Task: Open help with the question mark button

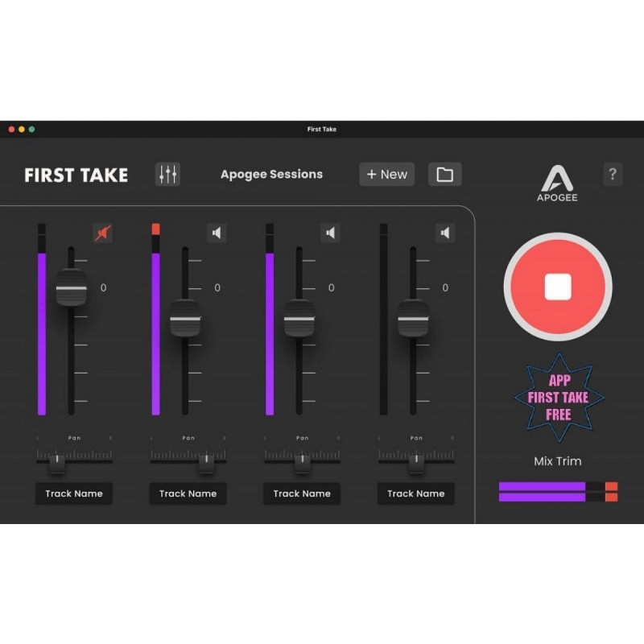Action: click(x=613, y=174)
